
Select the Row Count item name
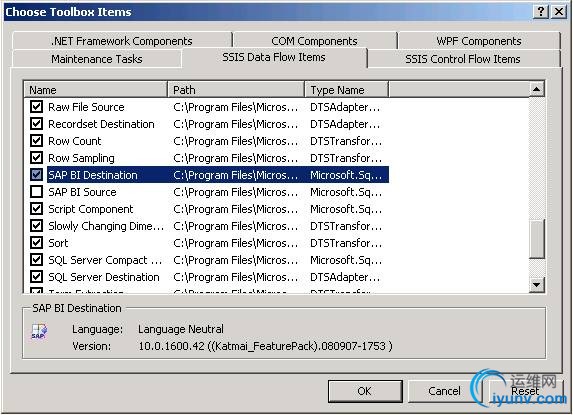(x=75, y=141)
